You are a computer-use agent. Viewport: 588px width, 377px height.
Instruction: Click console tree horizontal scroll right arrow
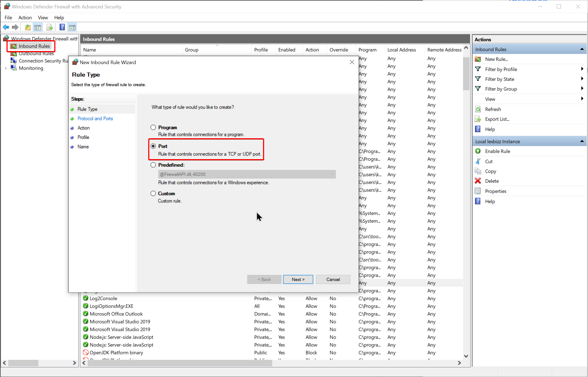tap(74, 363)
